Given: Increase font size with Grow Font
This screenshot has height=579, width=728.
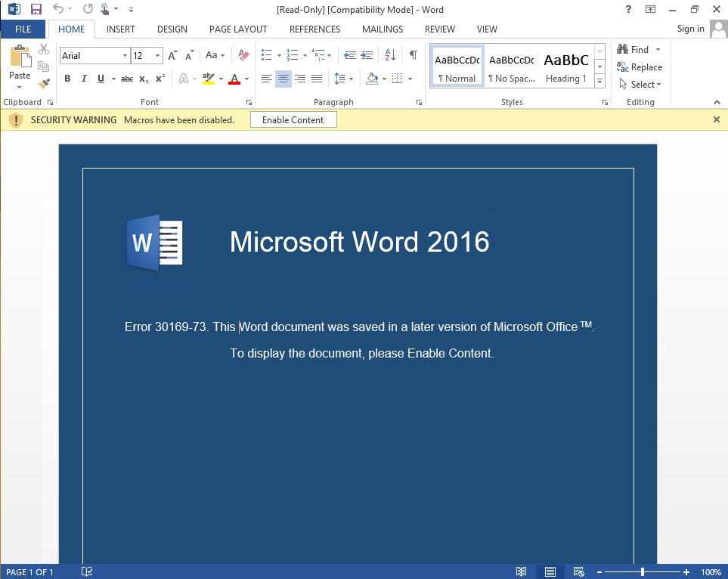Looking at the screenshot, I should (x=172, y=55).
